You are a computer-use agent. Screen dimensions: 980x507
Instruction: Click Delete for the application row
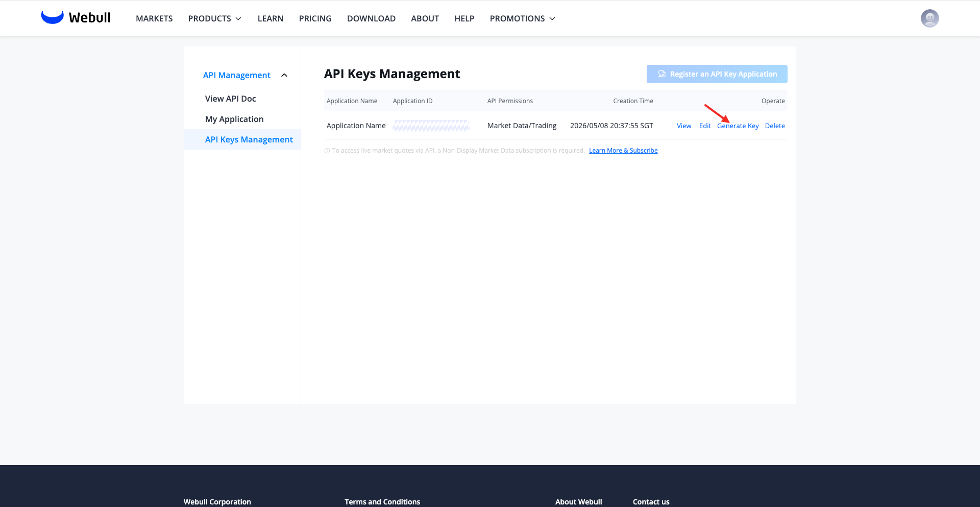click(775, 126)
